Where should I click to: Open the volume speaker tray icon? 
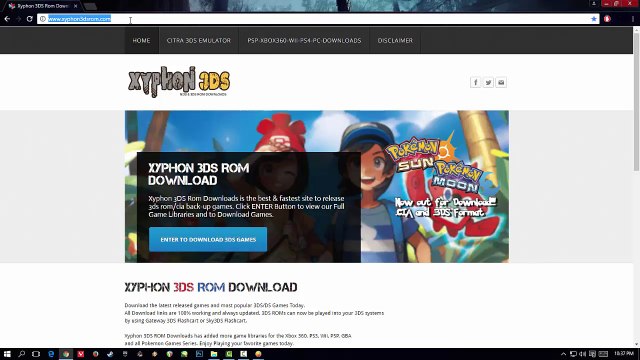click(x=582, y=354)
